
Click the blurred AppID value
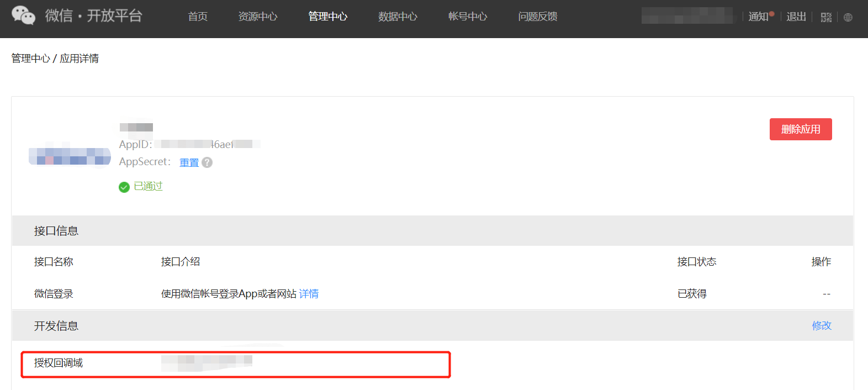pyautogui.click(x=207, y=144)
